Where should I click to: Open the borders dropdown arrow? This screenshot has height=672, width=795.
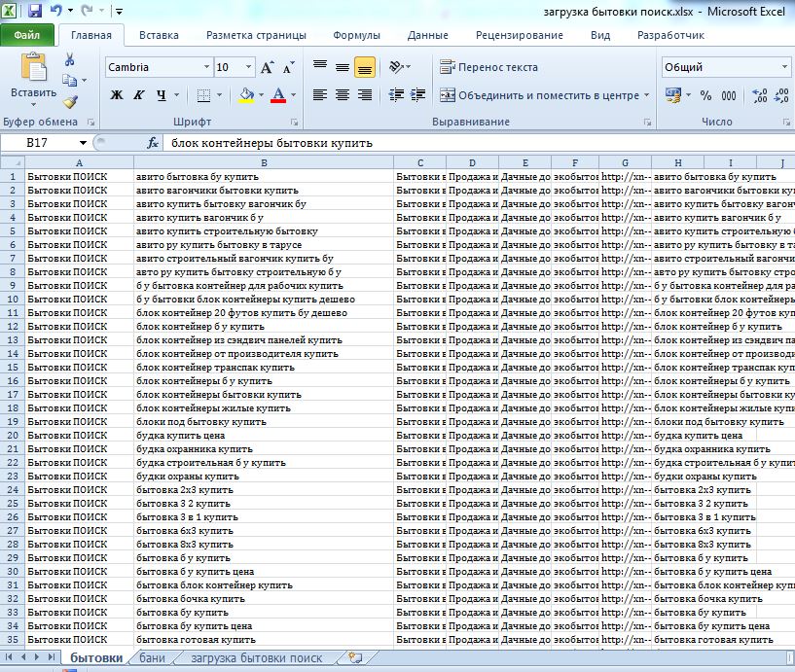click(219, 94)
